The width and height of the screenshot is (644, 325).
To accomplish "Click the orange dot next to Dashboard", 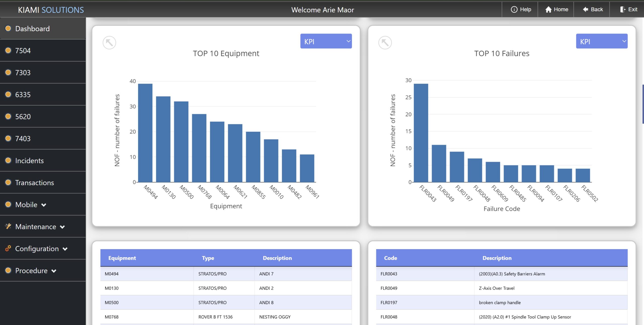I will click(x=8, y=28).
